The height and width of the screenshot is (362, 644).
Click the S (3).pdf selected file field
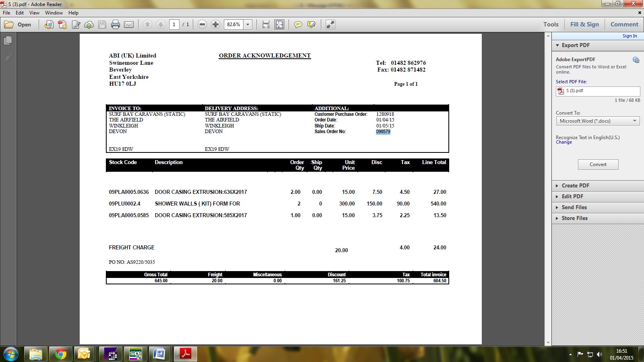(598, 91)
